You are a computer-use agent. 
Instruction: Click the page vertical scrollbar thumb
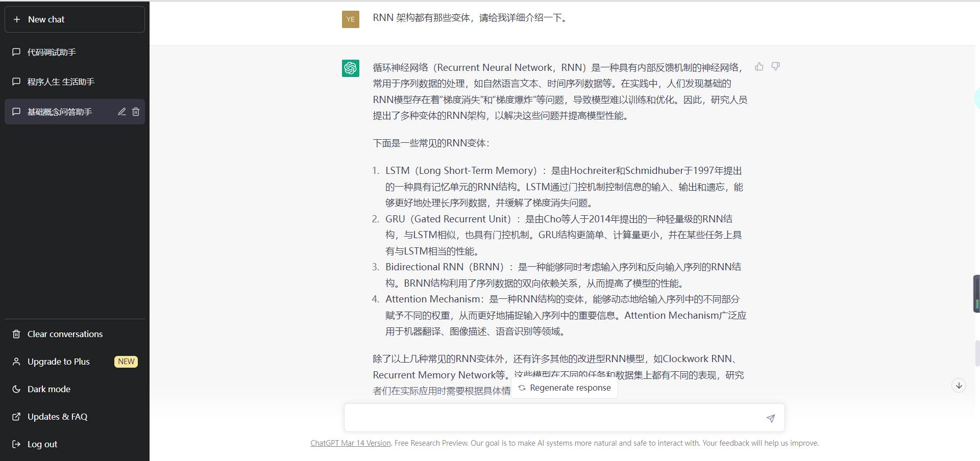coord(976,353)
